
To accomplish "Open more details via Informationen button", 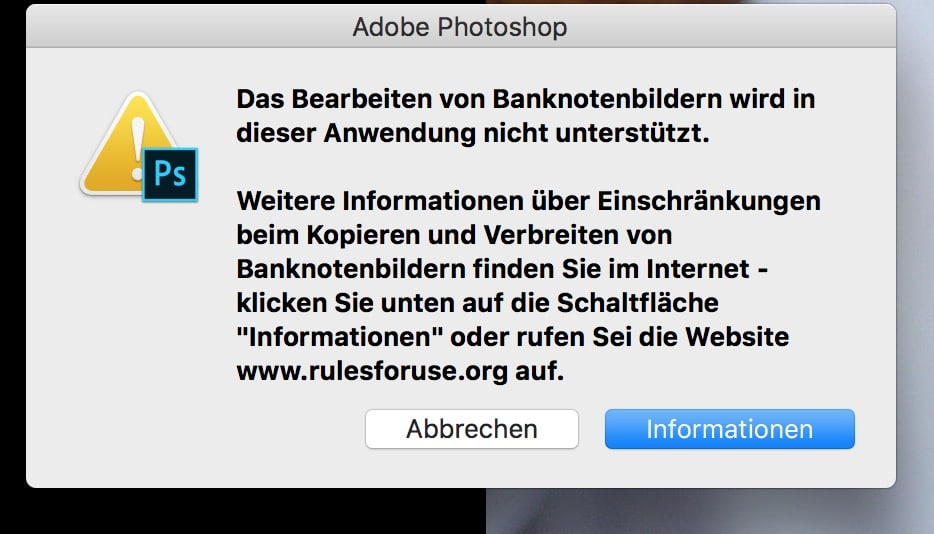I will point(730,429).
